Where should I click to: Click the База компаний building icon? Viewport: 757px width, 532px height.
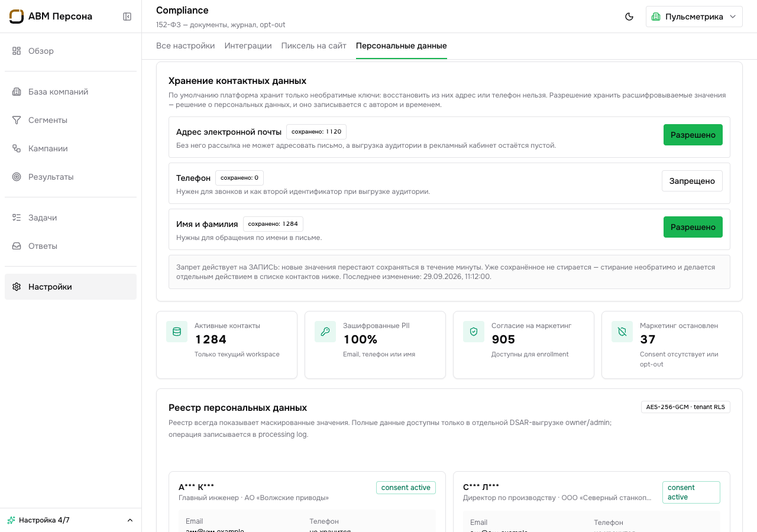click(17, 92)
